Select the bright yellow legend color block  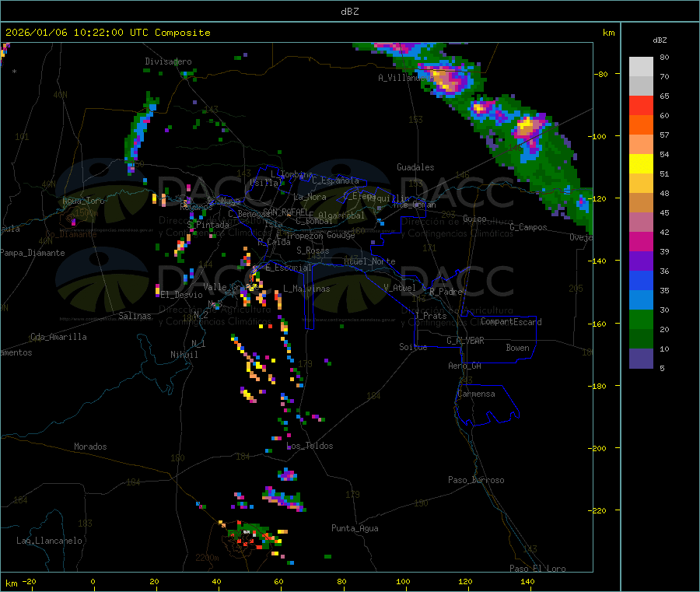click(641, 164)
